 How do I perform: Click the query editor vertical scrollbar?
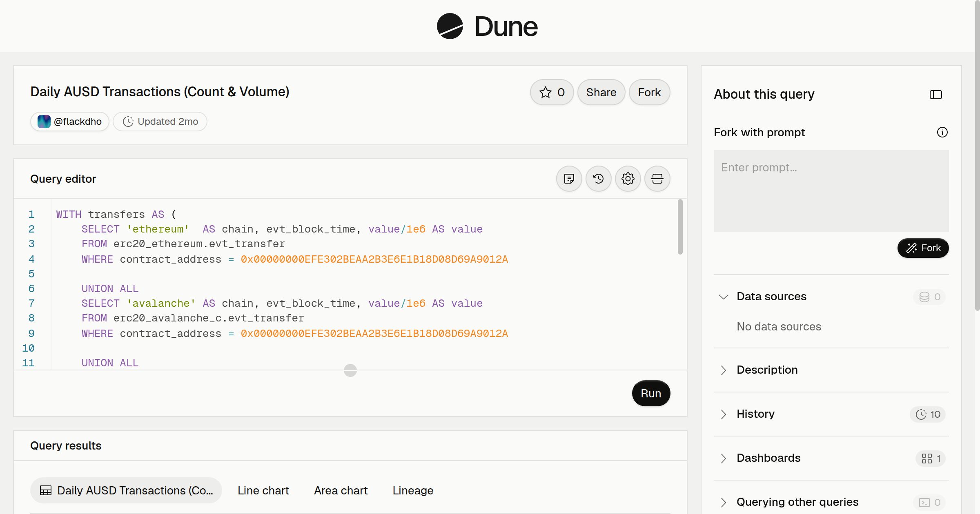tap(680, 227)
